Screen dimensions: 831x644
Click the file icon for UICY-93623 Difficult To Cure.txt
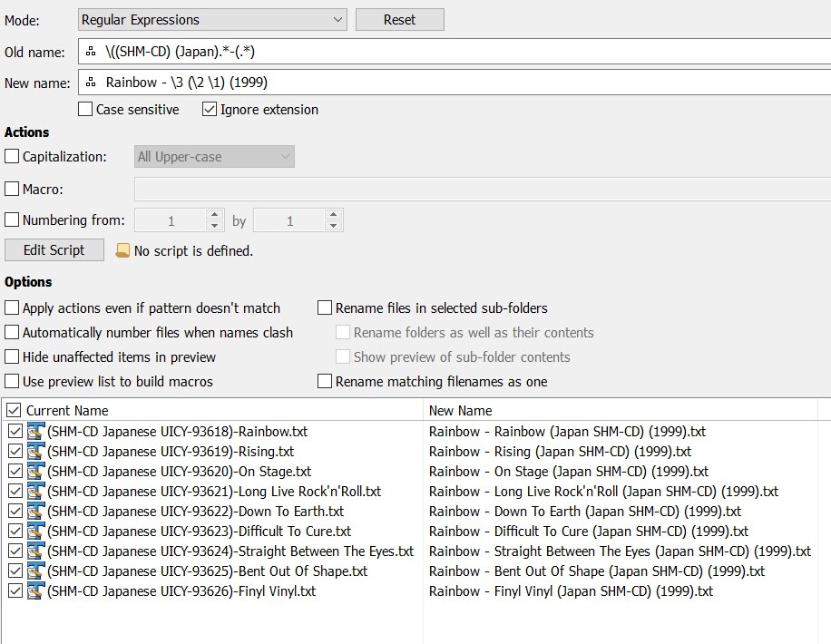point(36,532)
